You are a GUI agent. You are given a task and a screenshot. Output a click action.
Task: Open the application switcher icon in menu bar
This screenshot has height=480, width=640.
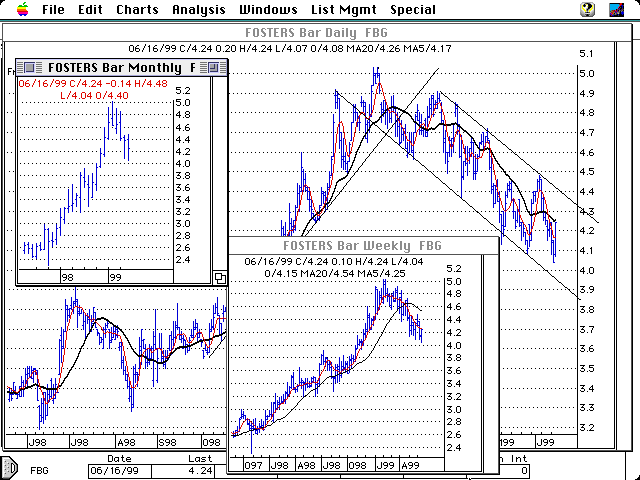click(x=616, y=9)
